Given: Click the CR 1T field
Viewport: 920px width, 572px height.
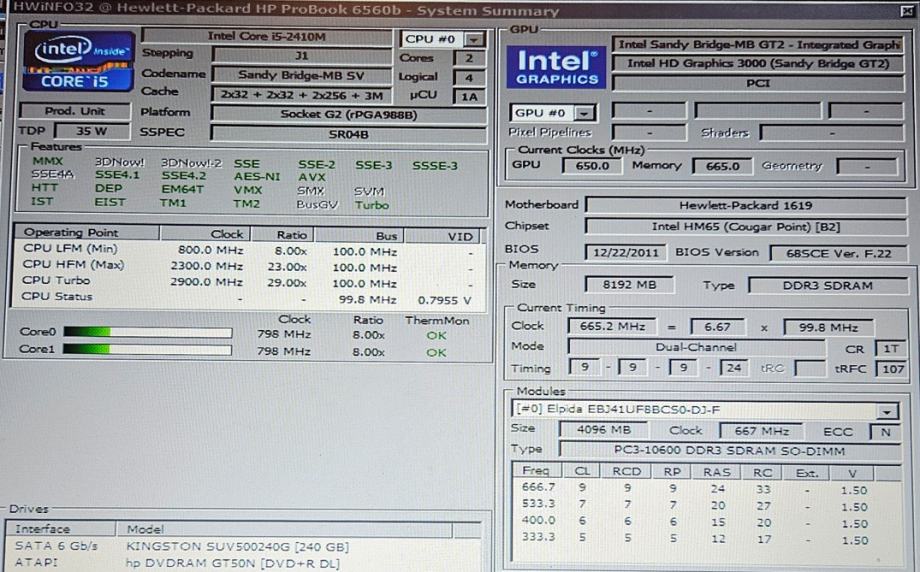Looking at the screenshot, I should tap(891, 348).
